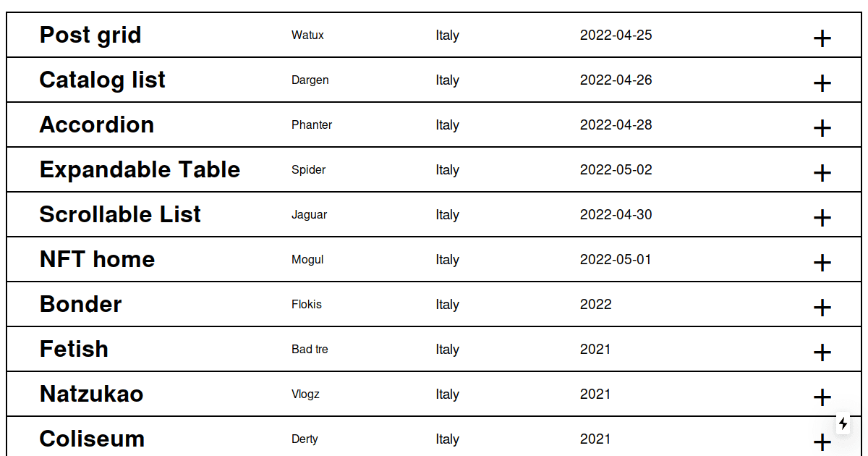
Task: Click the Accordion row title
Action: 97,124
